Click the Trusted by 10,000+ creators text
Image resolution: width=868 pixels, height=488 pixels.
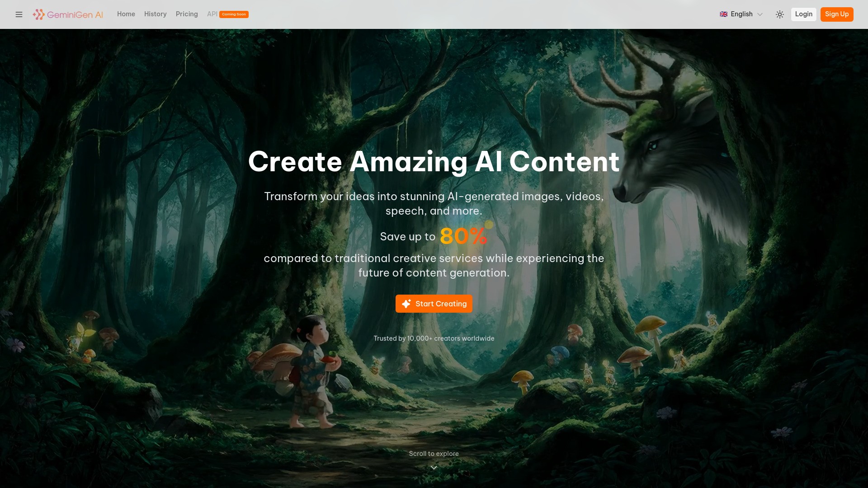[434, 338]
